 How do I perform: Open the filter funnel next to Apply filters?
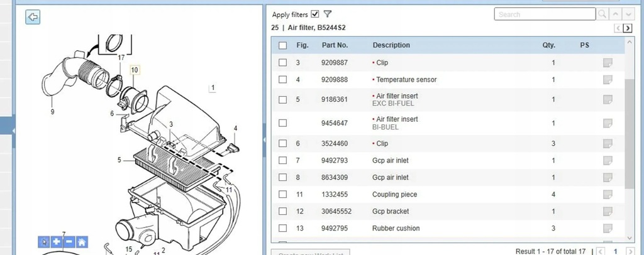327,14
